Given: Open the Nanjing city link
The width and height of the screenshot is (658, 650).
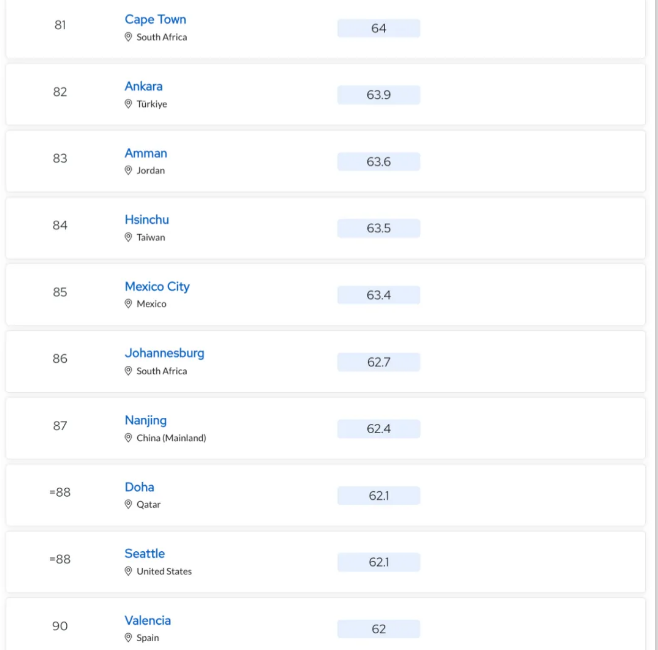Looking at the screenshot, I should 146,420.
